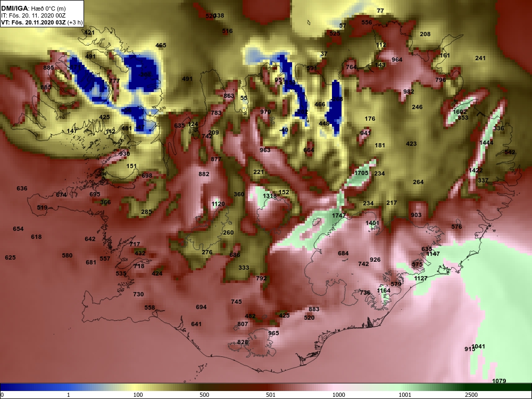Click the negative map value -40
532x399 pixels.
284,130
